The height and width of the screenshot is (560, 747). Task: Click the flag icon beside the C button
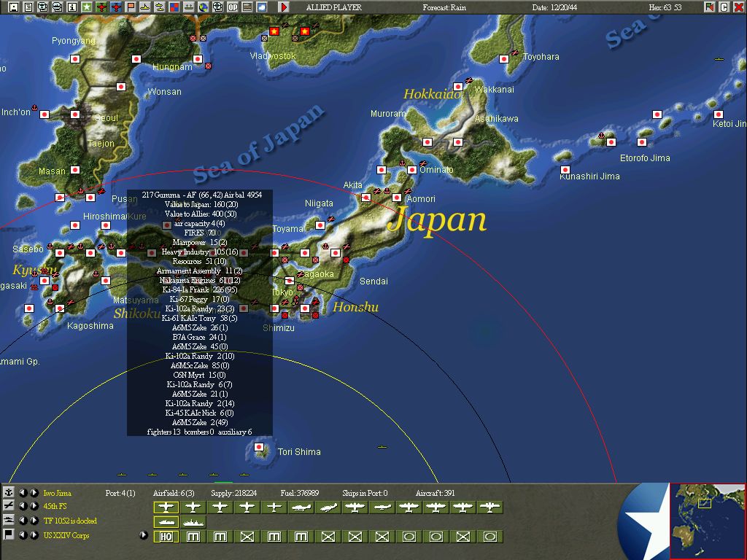coord(710,7)
